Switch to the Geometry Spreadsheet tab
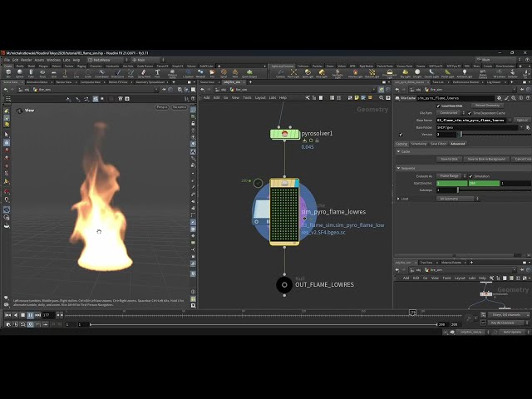The image size is (532, 399). 150,82
